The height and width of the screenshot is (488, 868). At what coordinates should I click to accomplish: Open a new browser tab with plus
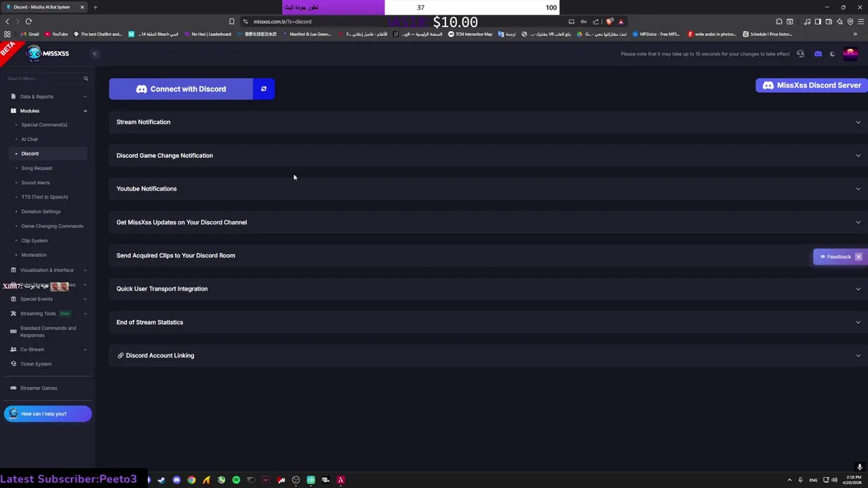tap(95, 7)
